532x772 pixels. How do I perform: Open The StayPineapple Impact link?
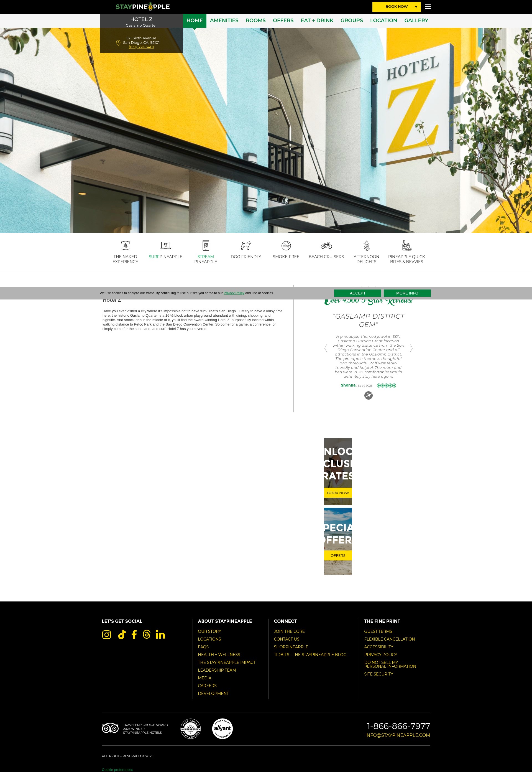click(227, 662)
